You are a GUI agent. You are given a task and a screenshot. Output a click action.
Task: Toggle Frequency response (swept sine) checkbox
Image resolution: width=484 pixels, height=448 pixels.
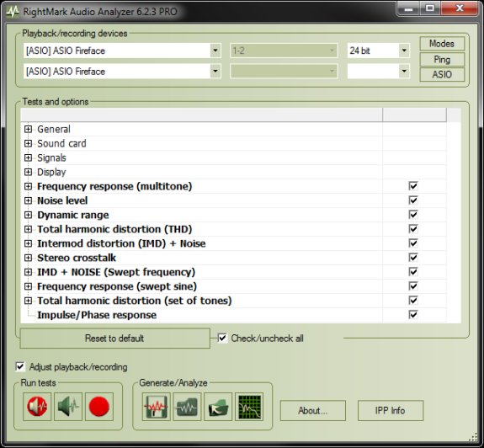click(413, 286)
